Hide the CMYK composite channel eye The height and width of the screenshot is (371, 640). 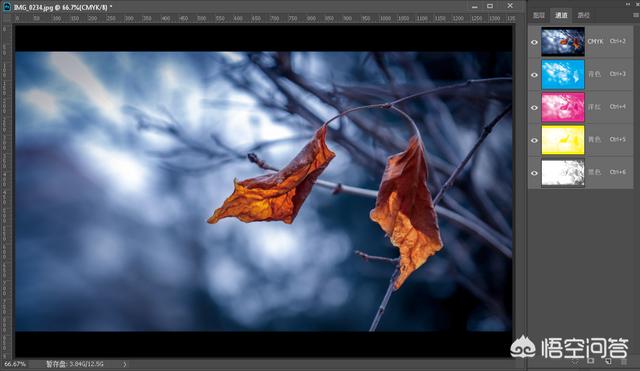(534, 42)
